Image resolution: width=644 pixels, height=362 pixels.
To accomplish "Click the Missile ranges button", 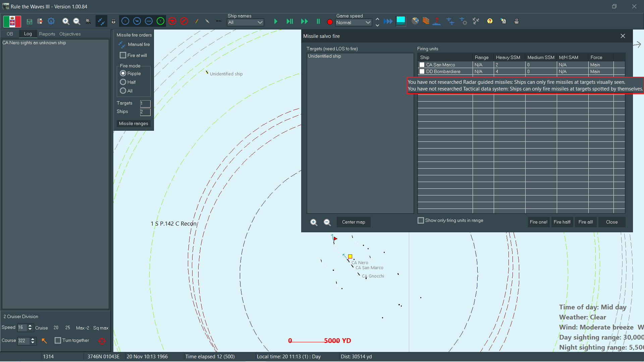I will point(133,123).
